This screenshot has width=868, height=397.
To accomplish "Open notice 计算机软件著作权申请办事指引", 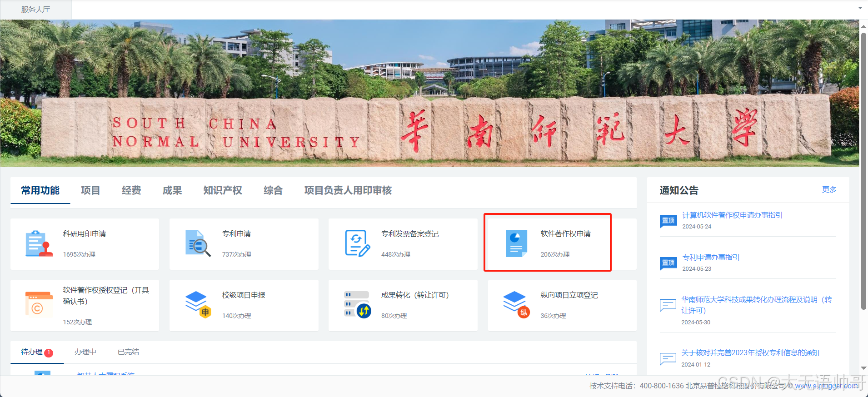I will click(x=733, y=215).
